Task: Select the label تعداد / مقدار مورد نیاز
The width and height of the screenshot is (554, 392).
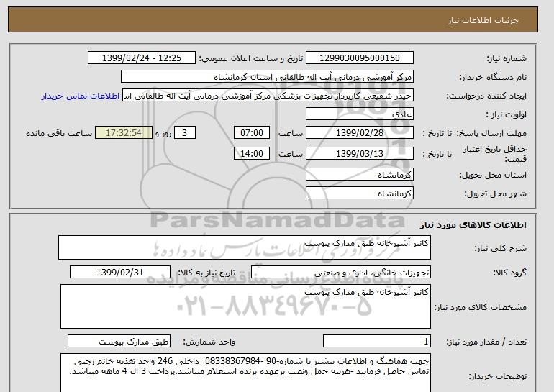Action: (486, 342)
